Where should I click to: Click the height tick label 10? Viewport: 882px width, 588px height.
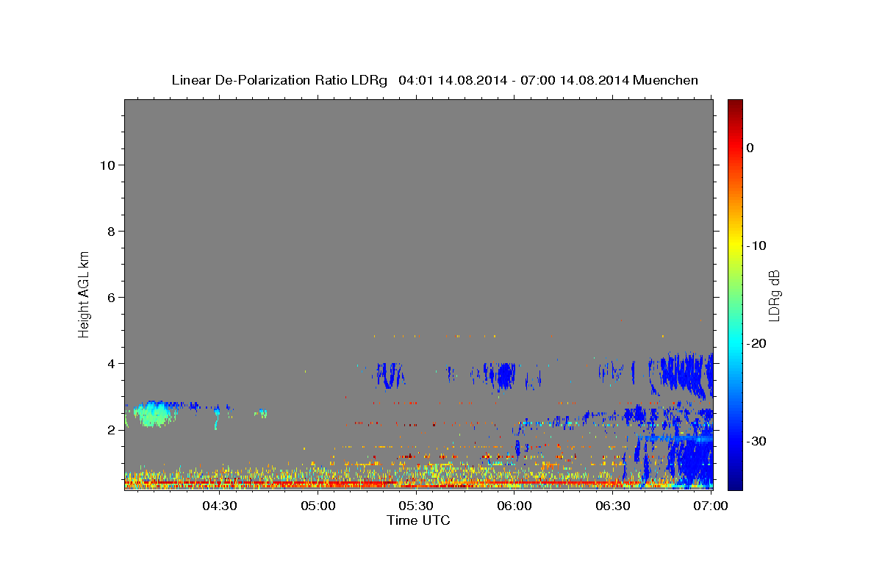click(x=107, y=165)
